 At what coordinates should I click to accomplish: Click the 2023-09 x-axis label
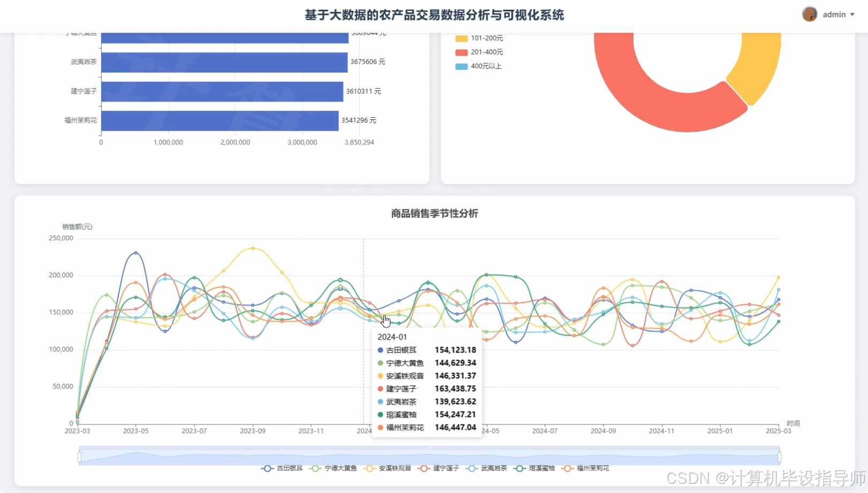252,431
